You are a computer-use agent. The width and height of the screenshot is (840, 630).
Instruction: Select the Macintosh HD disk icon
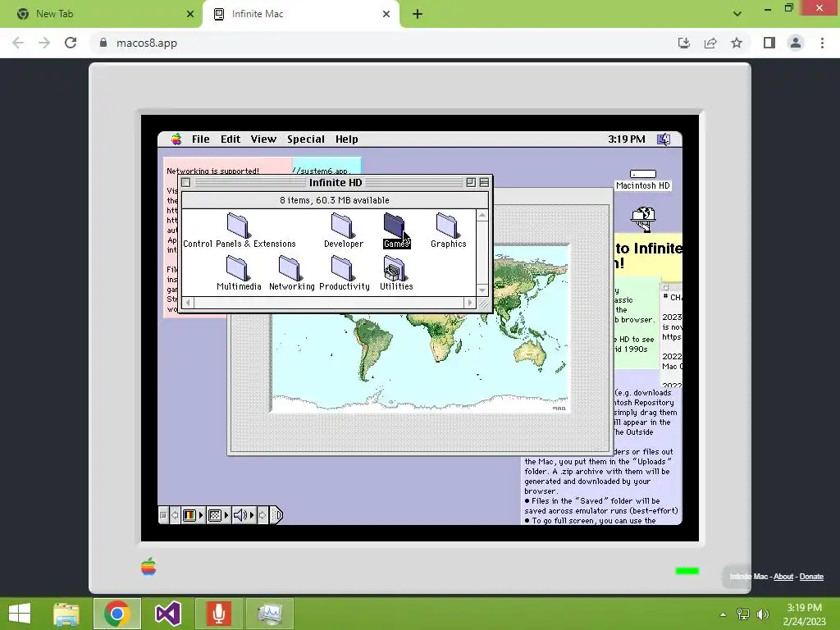tap(643, 180)
